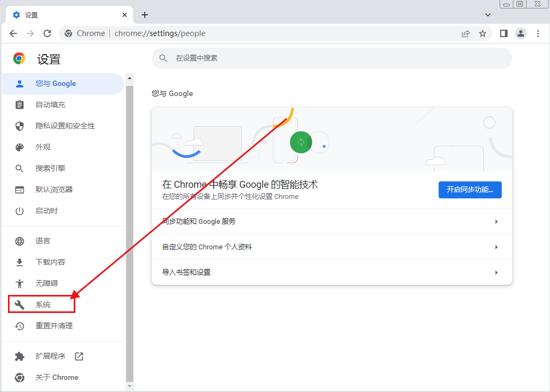This screenshot has height=392, width=550.
Task: Click the 扩展程序 puzzle piece icon
Action: [x=20, y=356]
